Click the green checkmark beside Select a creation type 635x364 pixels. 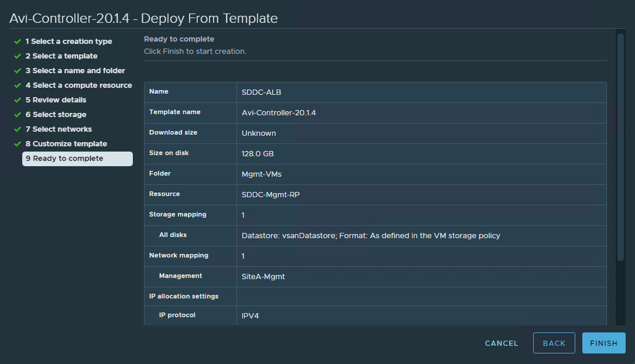tap(18, 42)
